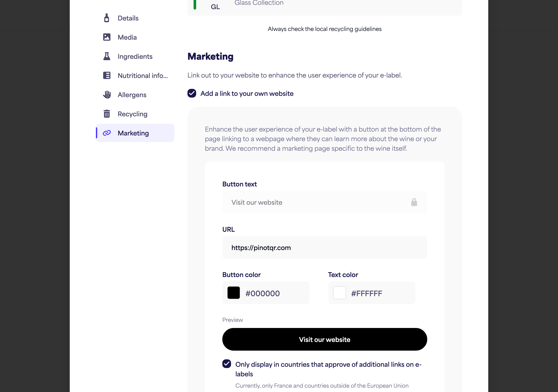Click the list icon for Nutritional info
Image resolution: width=558 pixels, height=392 pixels.
point(107,75)
